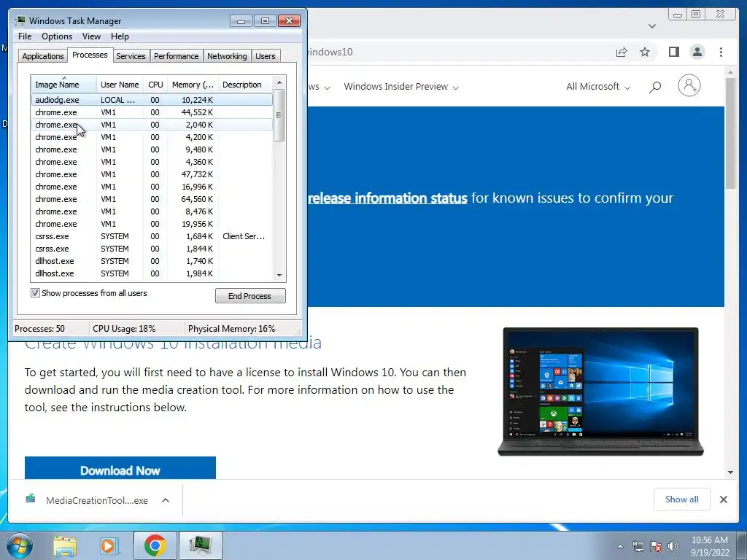Screen dimensions: 747x560
Task: Select chrome.exe process using 47,732 K
Action: tap(152, 174)
